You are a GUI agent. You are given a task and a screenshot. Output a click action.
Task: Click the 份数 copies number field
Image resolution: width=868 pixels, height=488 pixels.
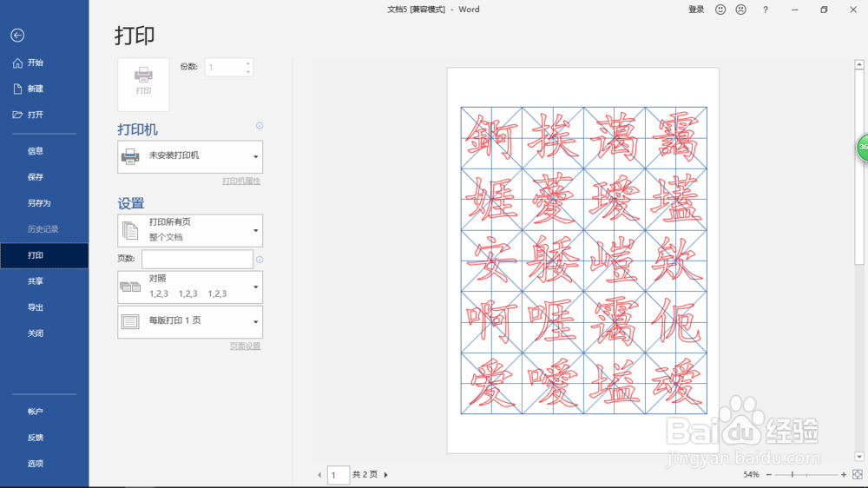(224, 68)
